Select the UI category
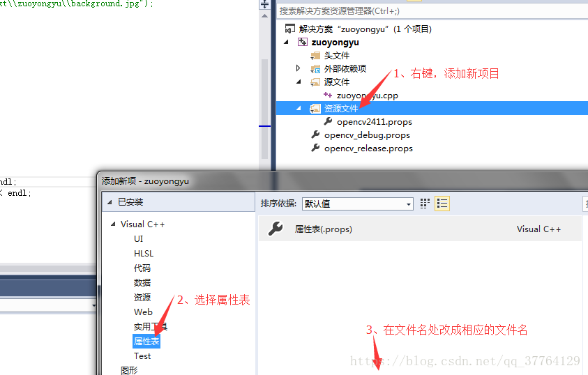The height and width of the screenshot is (375, 588). click(138, 238)
